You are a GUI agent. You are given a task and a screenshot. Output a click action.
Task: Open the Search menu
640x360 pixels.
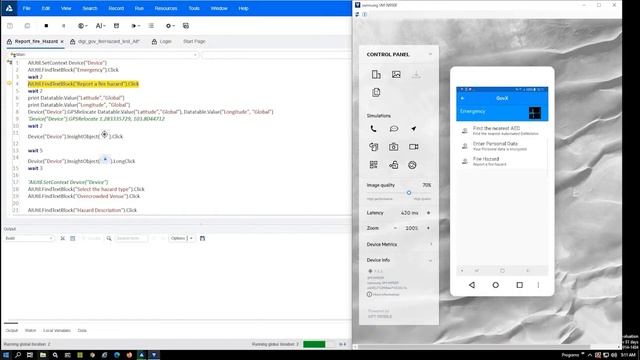[x=90, y=8]
